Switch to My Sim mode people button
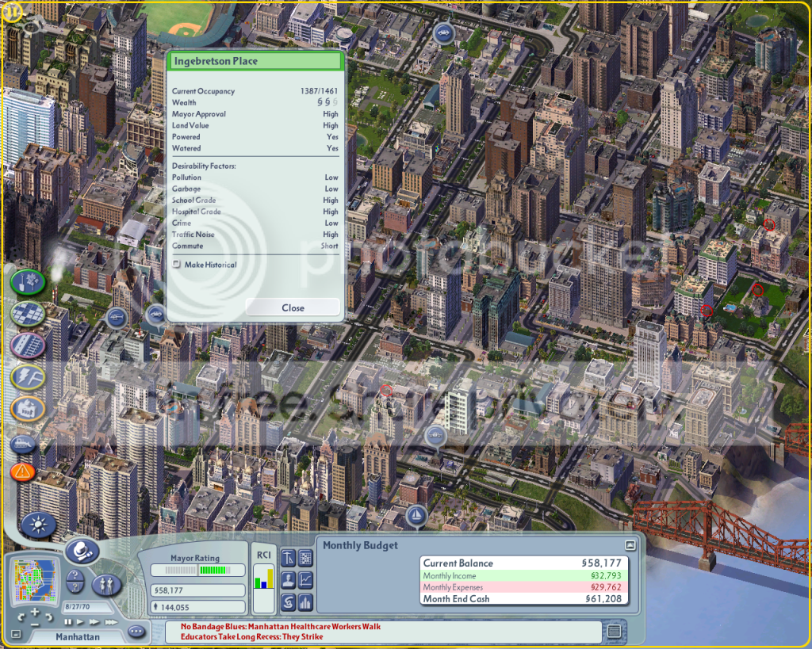812x649 pixels. pos(106,585)
